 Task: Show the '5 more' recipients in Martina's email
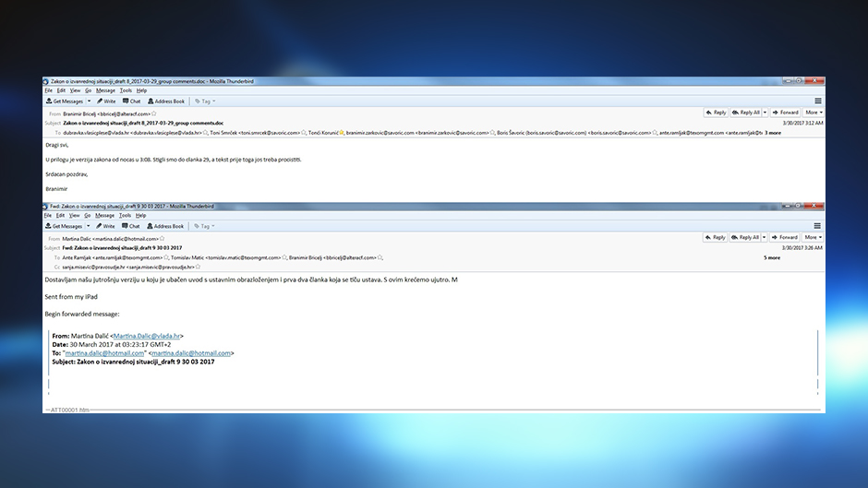coord(771,257)
